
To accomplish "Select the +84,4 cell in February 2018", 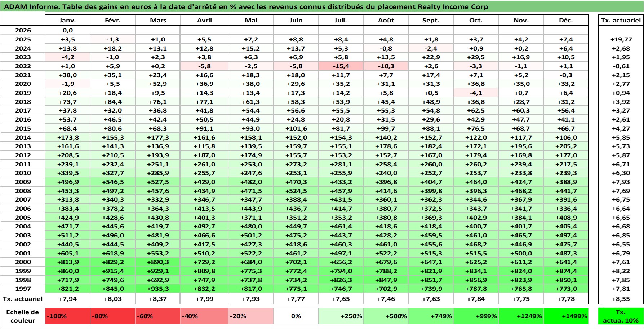I will click(x=113, y=102).
